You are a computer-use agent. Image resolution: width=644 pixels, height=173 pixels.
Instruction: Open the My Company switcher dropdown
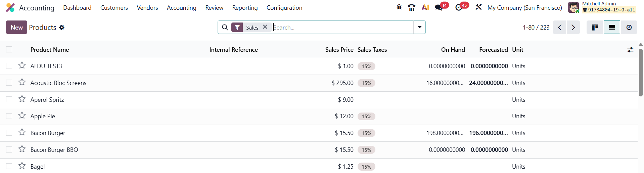[524, 8]
